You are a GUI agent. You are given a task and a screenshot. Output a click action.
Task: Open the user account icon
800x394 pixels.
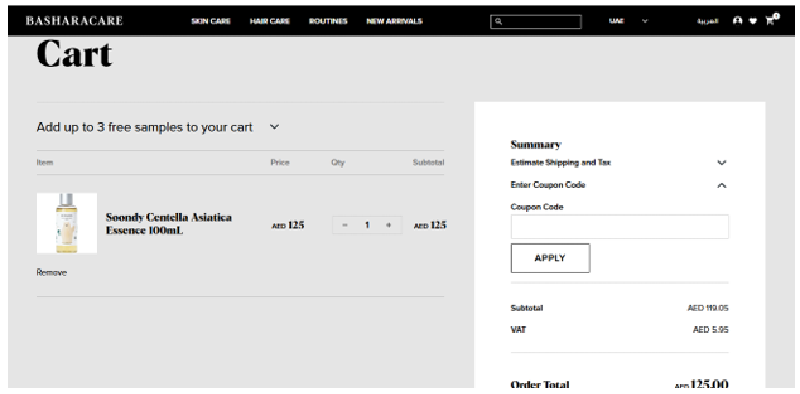coord(737,21)
